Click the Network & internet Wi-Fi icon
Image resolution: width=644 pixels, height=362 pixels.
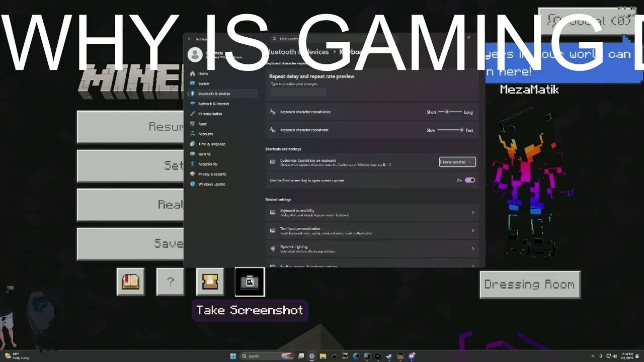193,104
